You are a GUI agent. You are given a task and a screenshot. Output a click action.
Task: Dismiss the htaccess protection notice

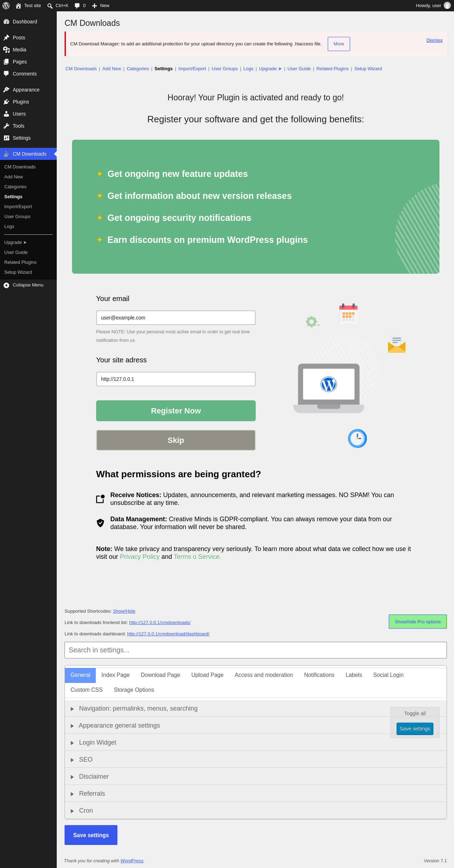point(434,40)
